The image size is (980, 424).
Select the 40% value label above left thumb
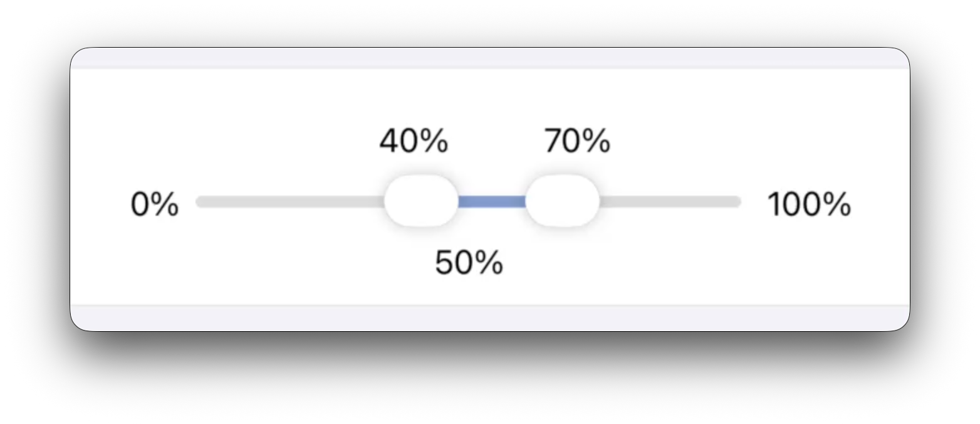point(414,141)
